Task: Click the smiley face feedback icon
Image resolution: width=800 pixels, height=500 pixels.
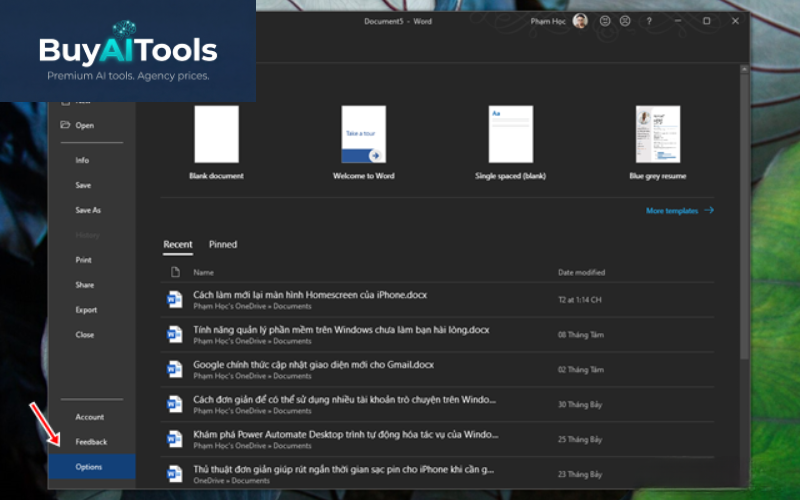Action: tap(605, 21)
